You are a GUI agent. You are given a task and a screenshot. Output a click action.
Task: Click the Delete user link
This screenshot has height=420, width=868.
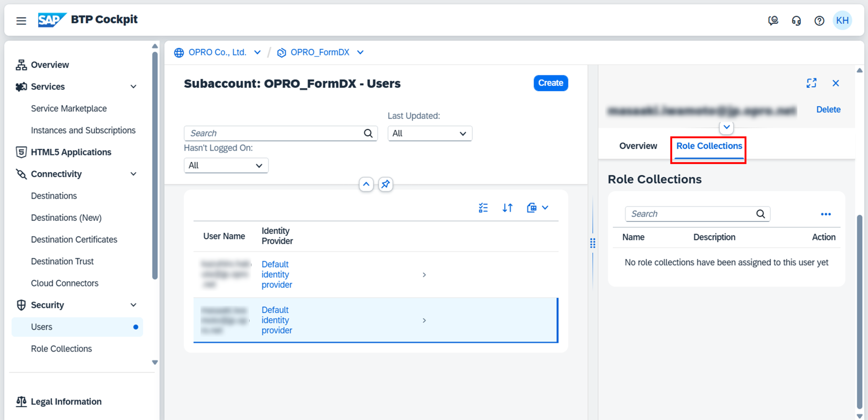point(828,109)
